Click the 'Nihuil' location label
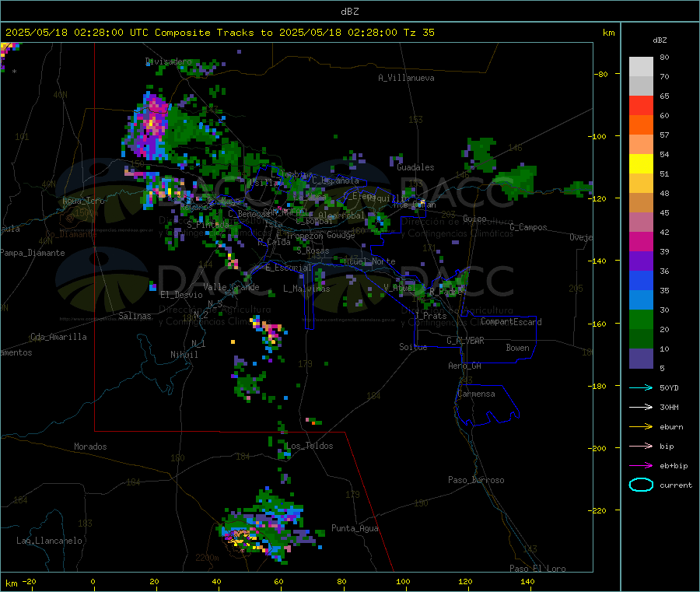 click(184, 355)
